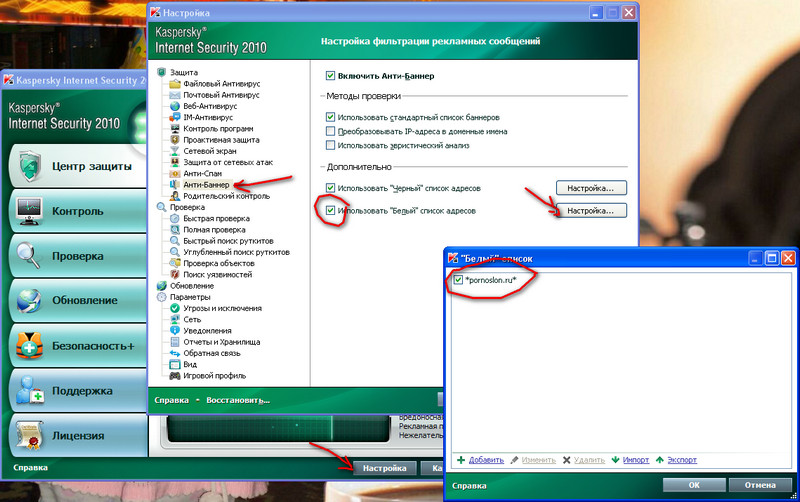Click the Веб-Антивирус globe icon

point(175,106)
